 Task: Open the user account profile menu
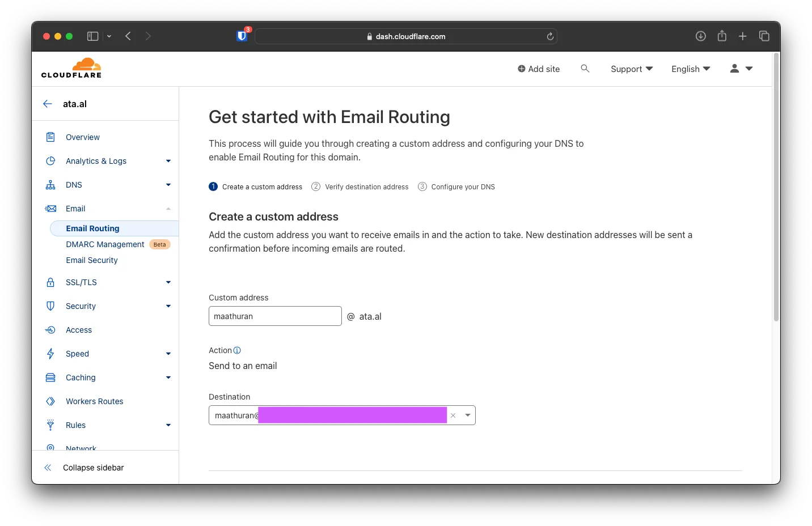click(741, 69)
